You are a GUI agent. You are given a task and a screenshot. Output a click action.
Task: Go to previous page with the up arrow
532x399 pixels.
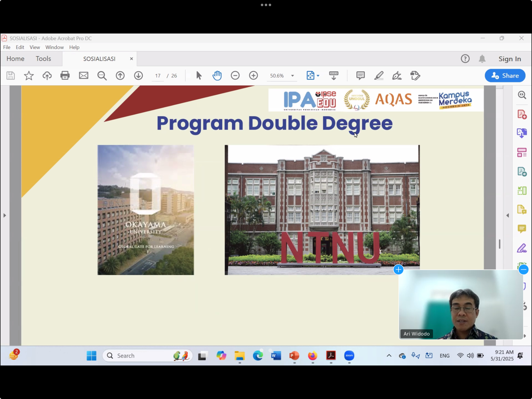[x=120, y=76]
